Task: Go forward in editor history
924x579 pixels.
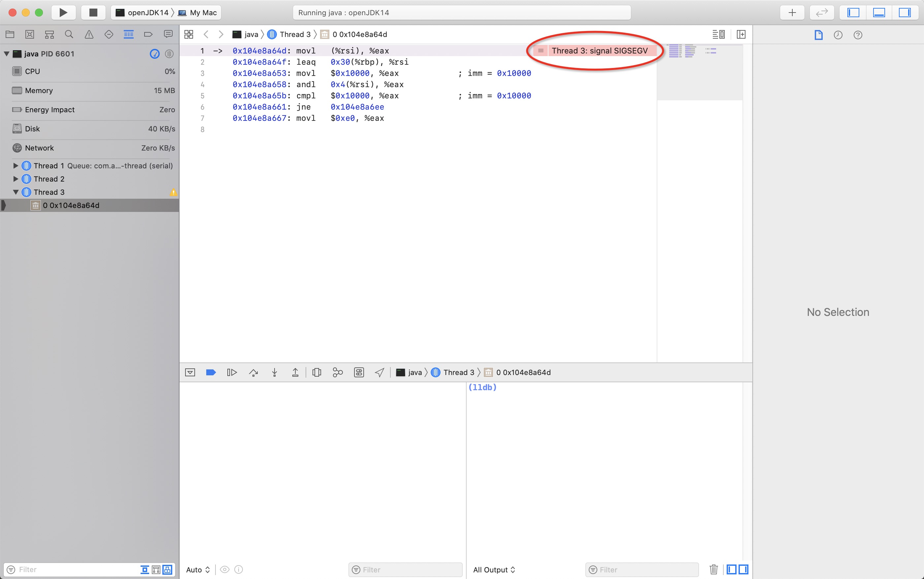Action: [x=221, y=34]
